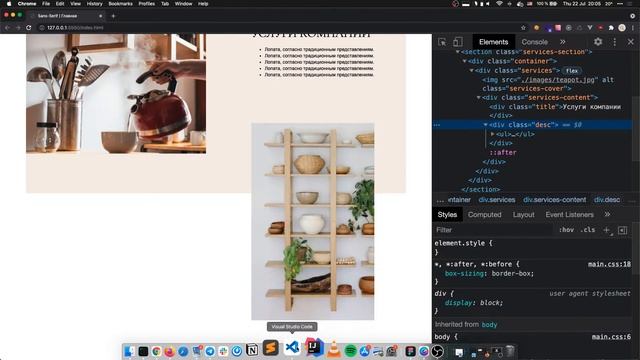Open the Chrome extensions puzzle icon
The width and height of the screenshot is (640, 360).
pyautogui.click(x=611, y=28)
